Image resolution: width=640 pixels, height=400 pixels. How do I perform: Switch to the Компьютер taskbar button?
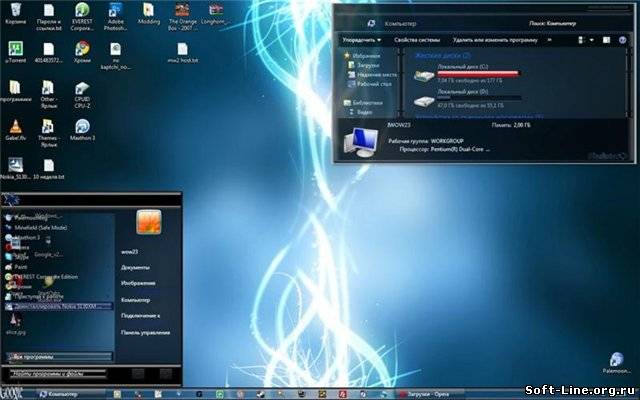[60, 394]
